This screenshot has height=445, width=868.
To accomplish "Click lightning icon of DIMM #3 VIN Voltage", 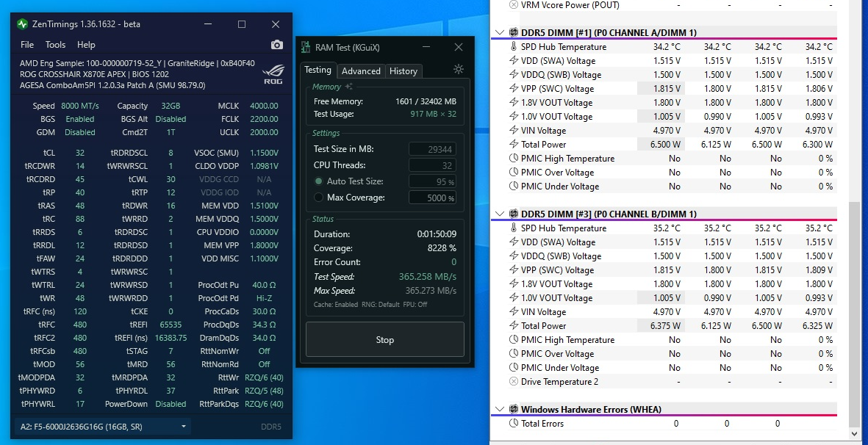I will click(513, 312).
